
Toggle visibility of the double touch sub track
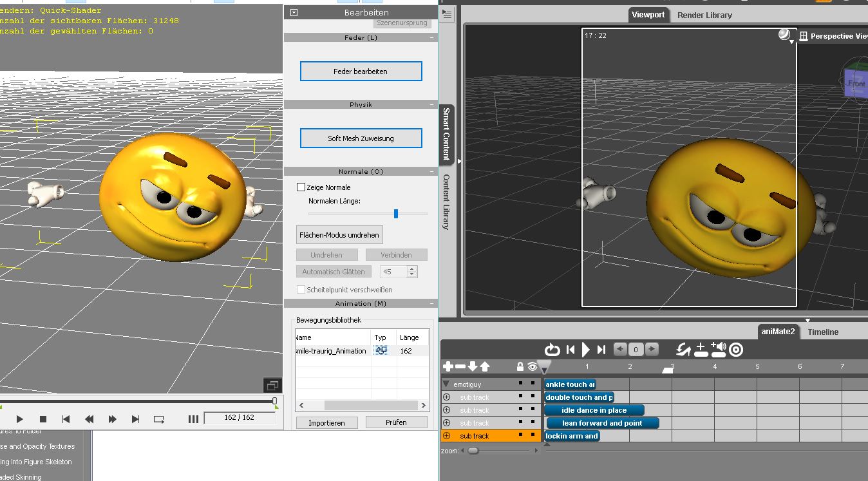tap(533, 397)
